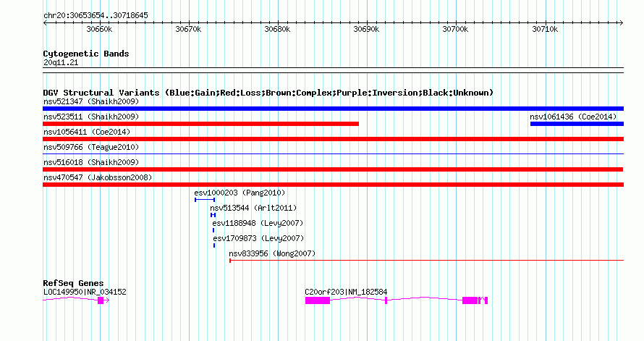This screenshot has height=341, width=644.
Task: Click the thin nsv509766 (Teague2010) blue line
Action: point(333,154)
